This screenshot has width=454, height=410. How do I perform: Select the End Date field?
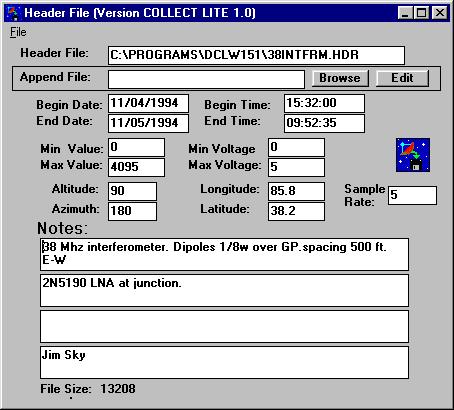148,123
